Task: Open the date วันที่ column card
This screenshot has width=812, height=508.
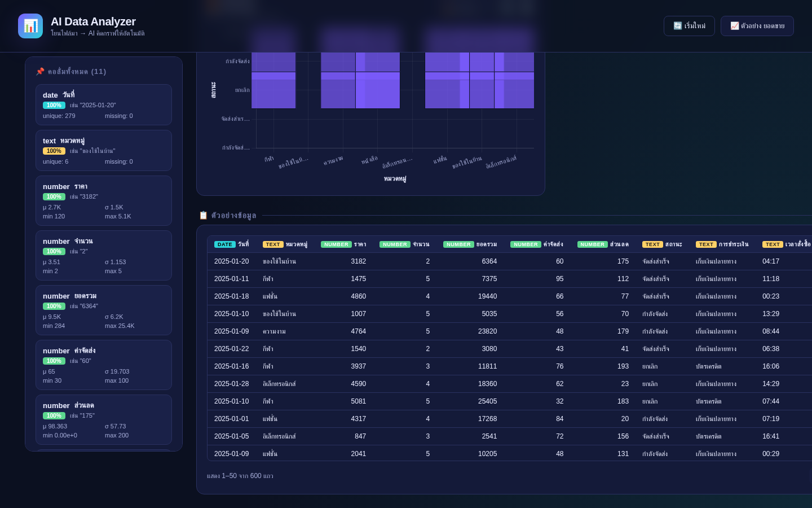Action: coord(104,104)
